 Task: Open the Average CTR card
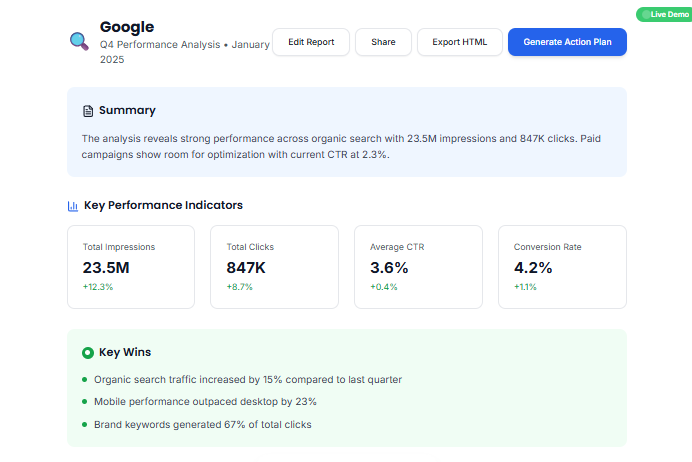[418, 267]
